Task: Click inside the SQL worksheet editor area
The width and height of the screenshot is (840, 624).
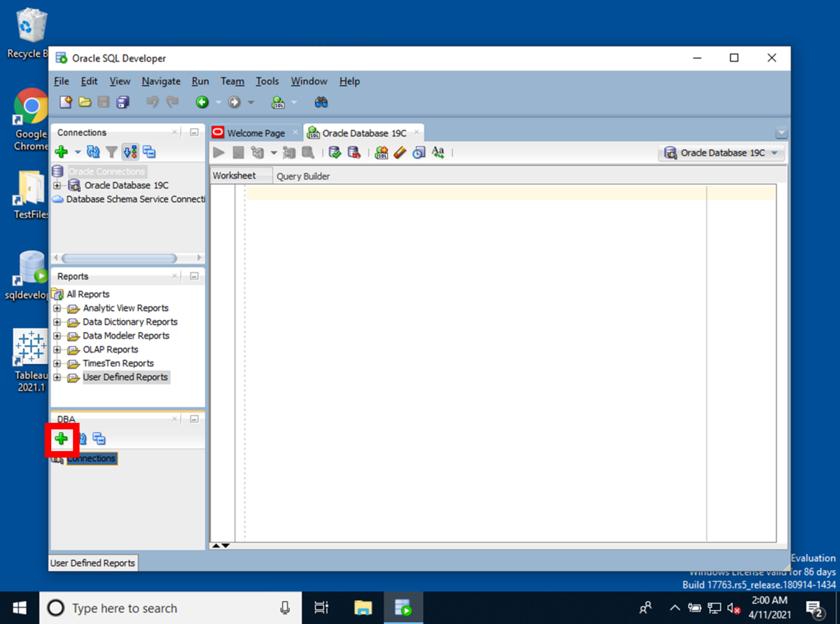Action: click(476, 364)
